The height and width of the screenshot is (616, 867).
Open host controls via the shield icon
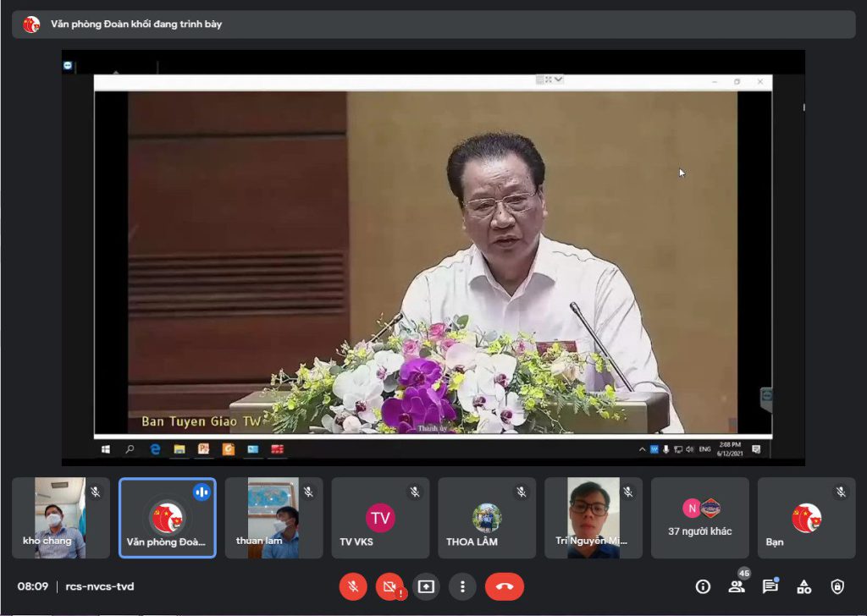[x=837, y=586]
